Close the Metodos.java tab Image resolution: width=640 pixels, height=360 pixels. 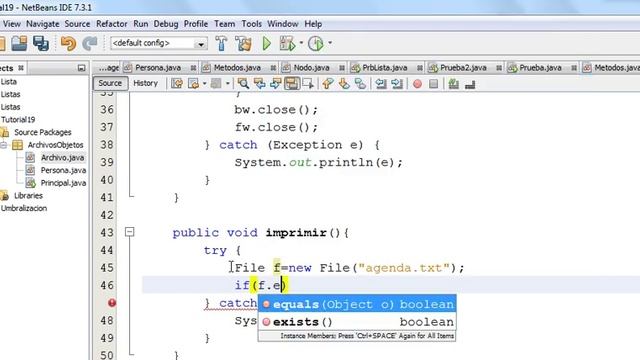(x=273, y=68)
